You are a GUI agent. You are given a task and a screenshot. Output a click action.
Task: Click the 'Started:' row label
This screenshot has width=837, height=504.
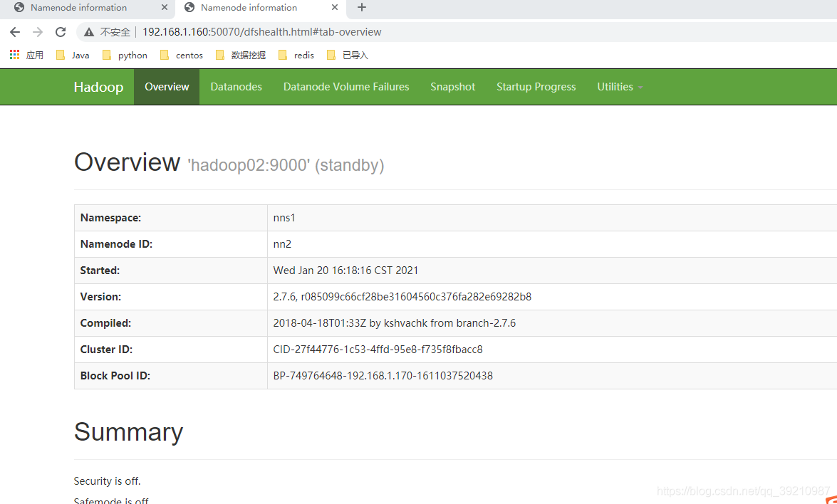coord(100,271)
